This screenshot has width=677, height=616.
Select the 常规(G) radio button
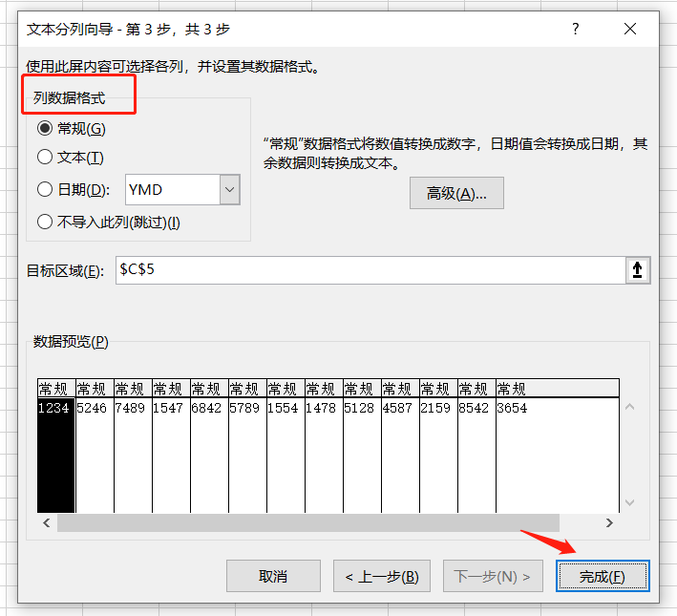point(45,128)
